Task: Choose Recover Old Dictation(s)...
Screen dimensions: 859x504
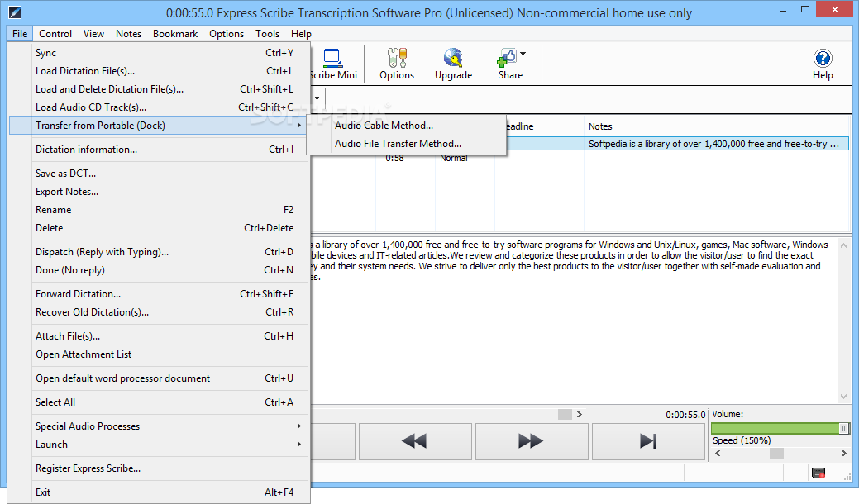Action: pyautogui.click(x=160, y=312)
